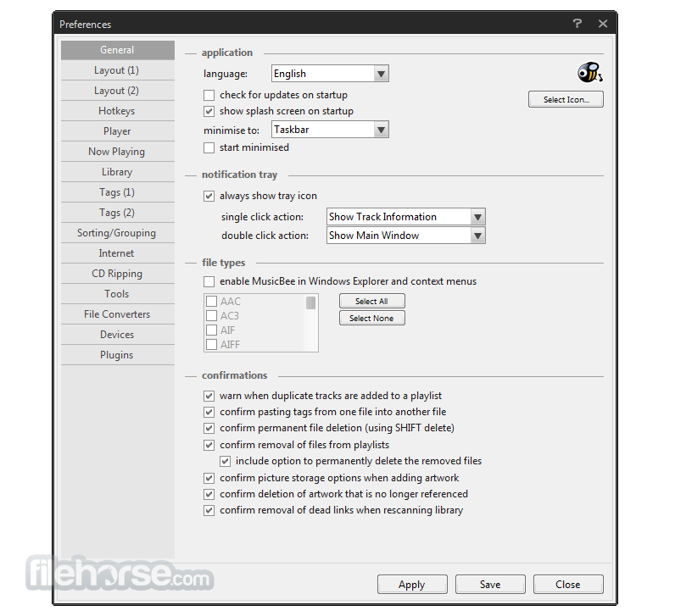Screen dimensions: 675x616
Task: Check the AAC file type box
Action: point(211,301)
